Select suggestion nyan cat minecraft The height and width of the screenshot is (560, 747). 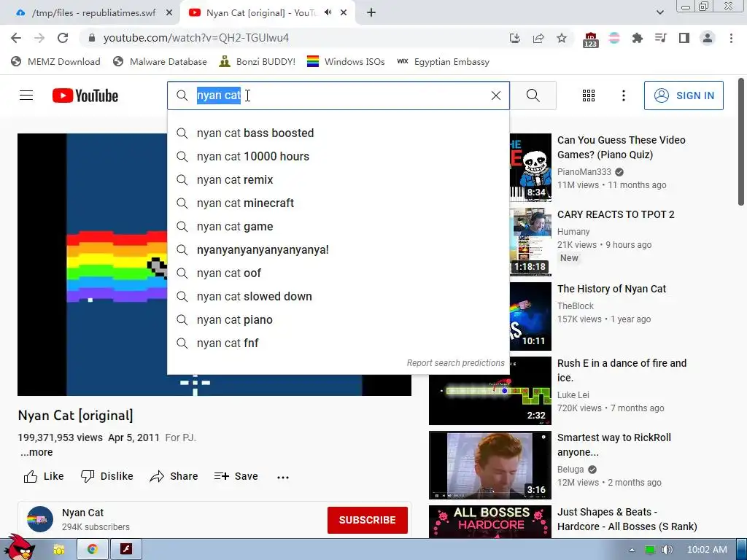338,203
